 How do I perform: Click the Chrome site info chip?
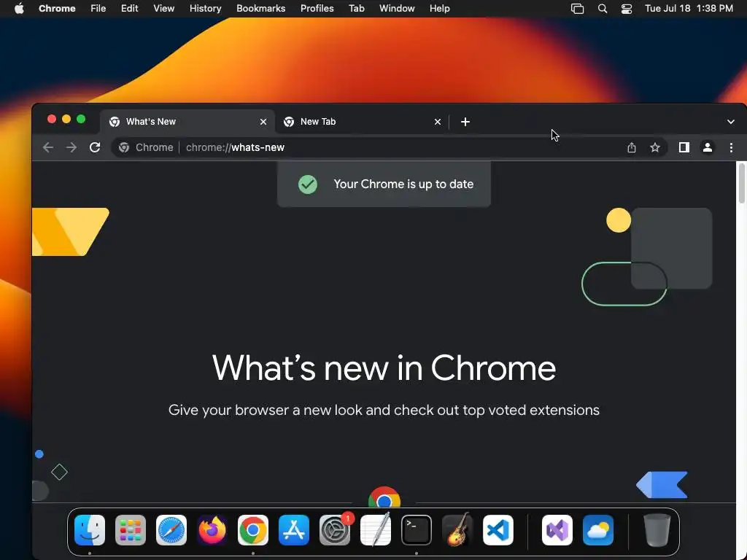[146, 147]
